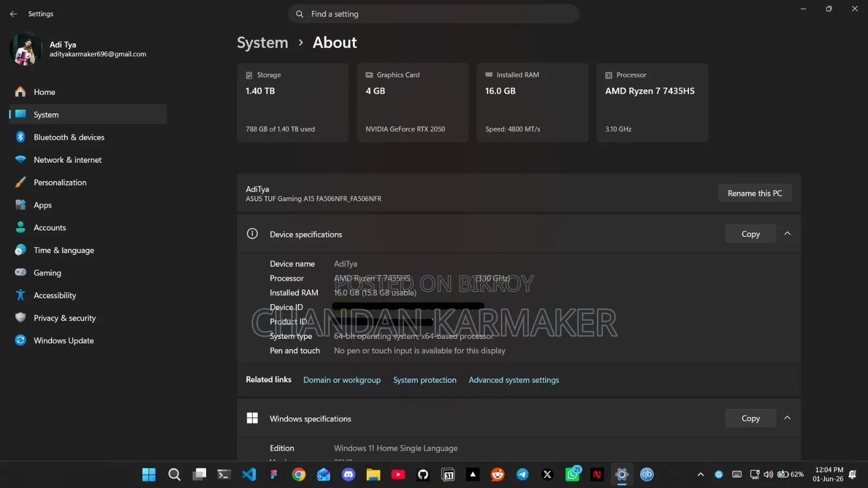Image resolution: width=868 pixels, height=488 pixels.
Task: Click the Find a setting search box
Action: pos(433,14)
